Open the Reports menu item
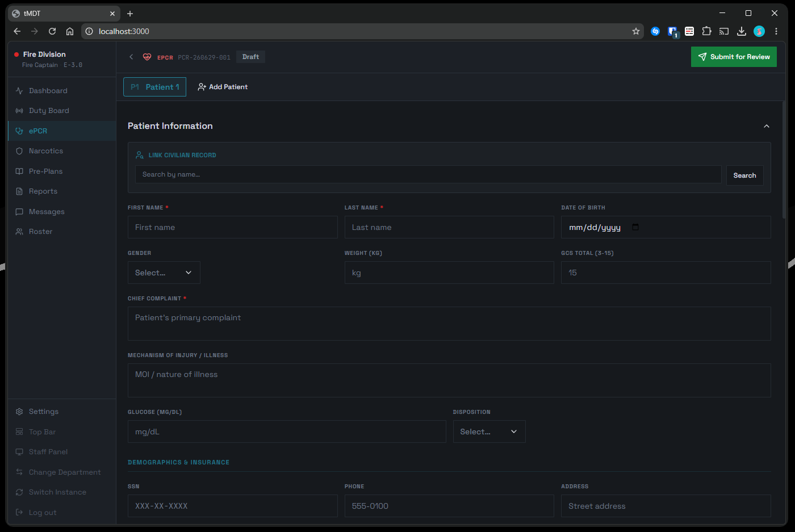The width and height of the screenshot is (795, 532). pyautogui.click(x=62, y=191)
